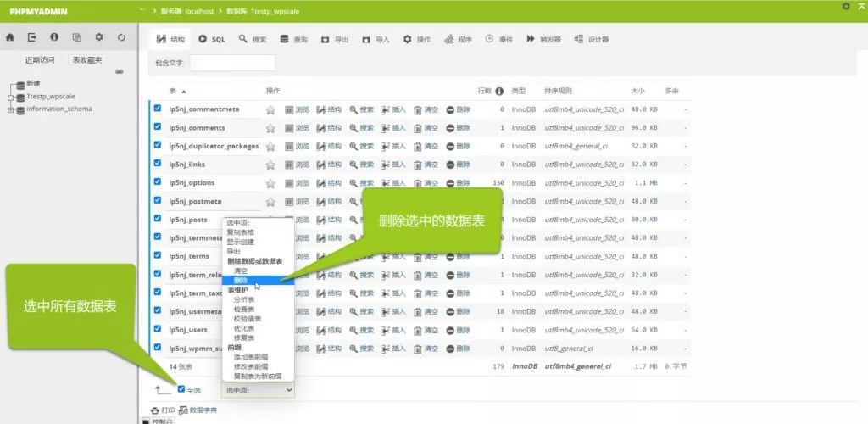Star the lp5nj_commentmeta table as favorite
Viewport: 868px width, 424px height.
(x=270, y=109)
